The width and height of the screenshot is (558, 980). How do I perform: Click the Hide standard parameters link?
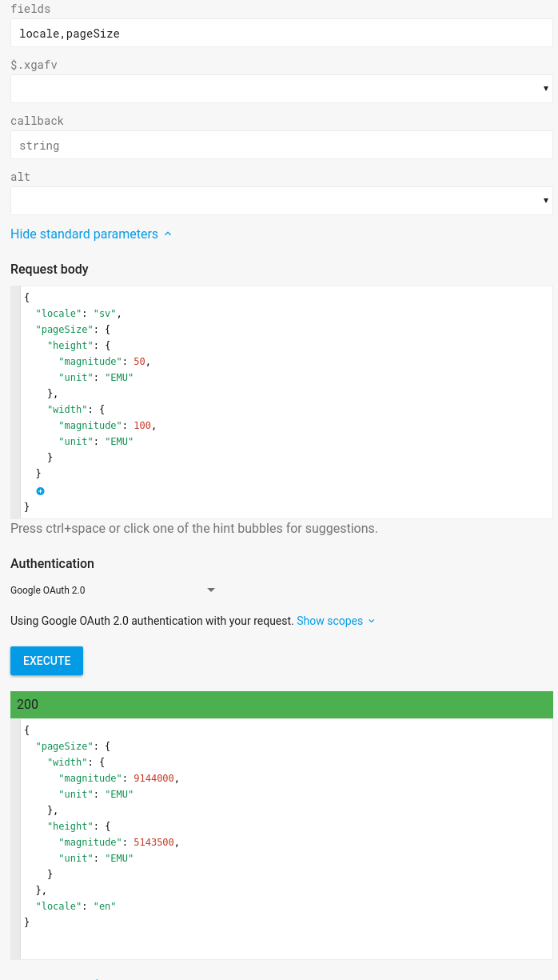pyautogui.click(x=84, y=234)
